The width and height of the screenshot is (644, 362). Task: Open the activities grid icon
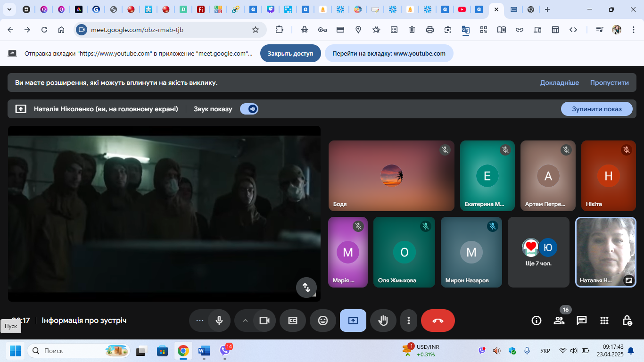[604, 321]
